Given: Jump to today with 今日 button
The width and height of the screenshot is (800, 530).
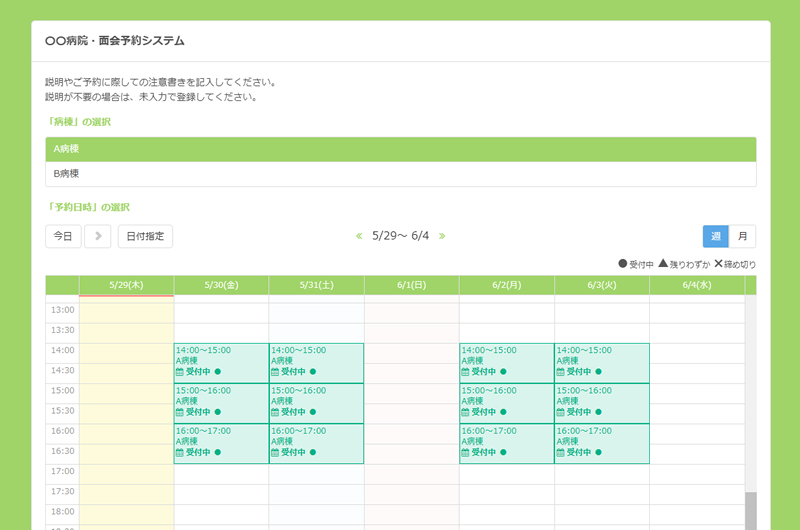Looking at the screenshot, I should pos(63,236).
